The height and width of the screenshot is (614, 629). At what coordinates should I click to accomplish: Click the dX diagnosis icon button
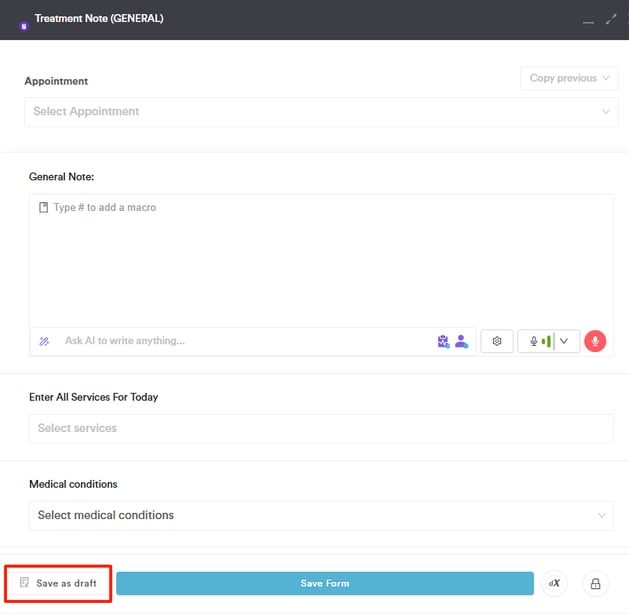554,583
